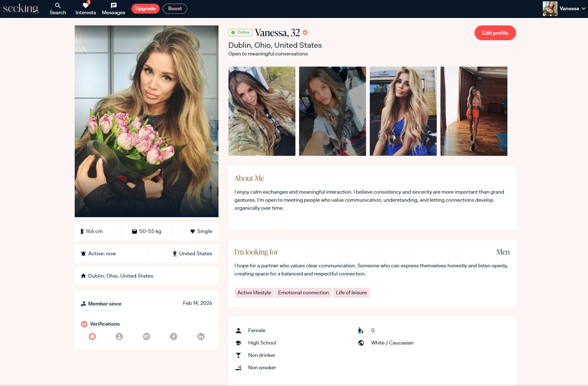This screenshot has height=386, width=588.
Task: Click the Edit profile button
Action: pyautogui.click(x=495, y=33)
